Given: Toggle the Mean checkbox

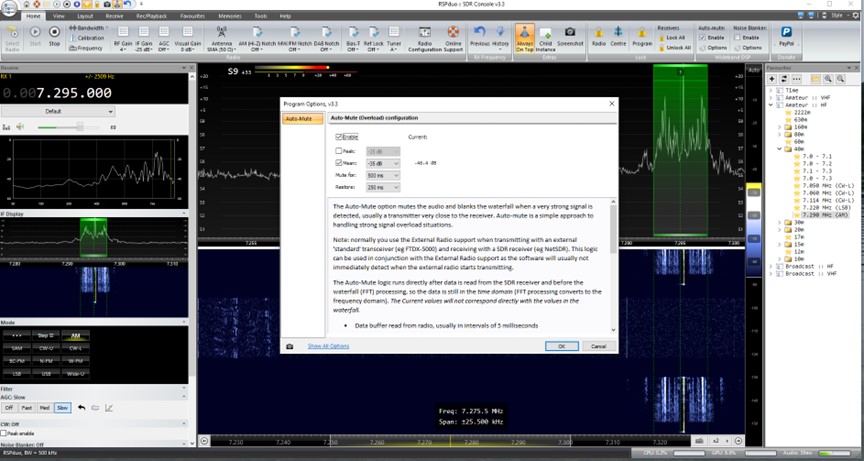Looking at the screenshot, I should pos(340,162).
